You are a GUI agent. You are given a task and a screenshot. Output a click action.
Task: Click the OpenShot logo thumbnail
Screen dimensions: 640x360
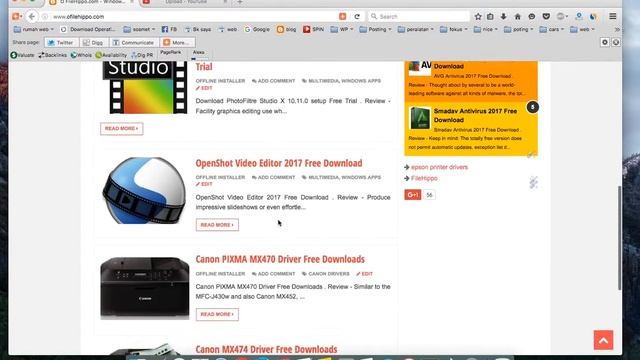(x=144, y=190)
